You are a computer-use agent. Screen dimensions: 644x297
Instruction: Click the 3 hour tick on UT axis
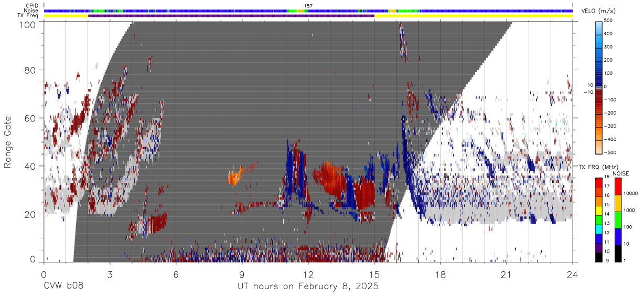click(110, 275)
